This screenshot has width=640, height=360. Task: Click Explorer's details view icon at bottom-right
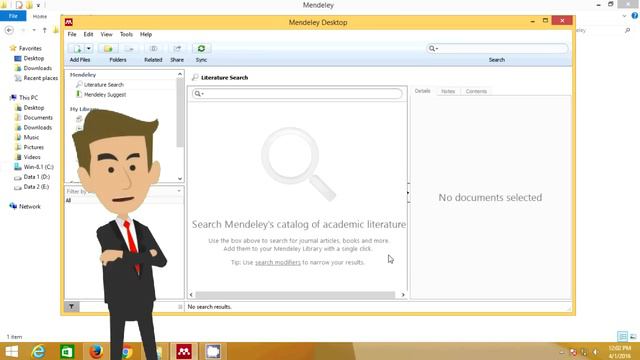coord(622,336)
